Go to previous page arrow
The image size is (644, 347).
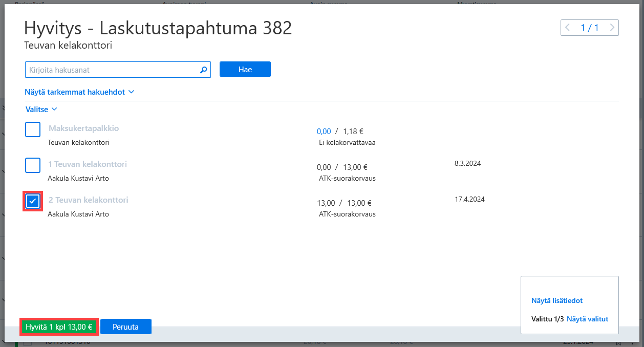coord(568,28)
